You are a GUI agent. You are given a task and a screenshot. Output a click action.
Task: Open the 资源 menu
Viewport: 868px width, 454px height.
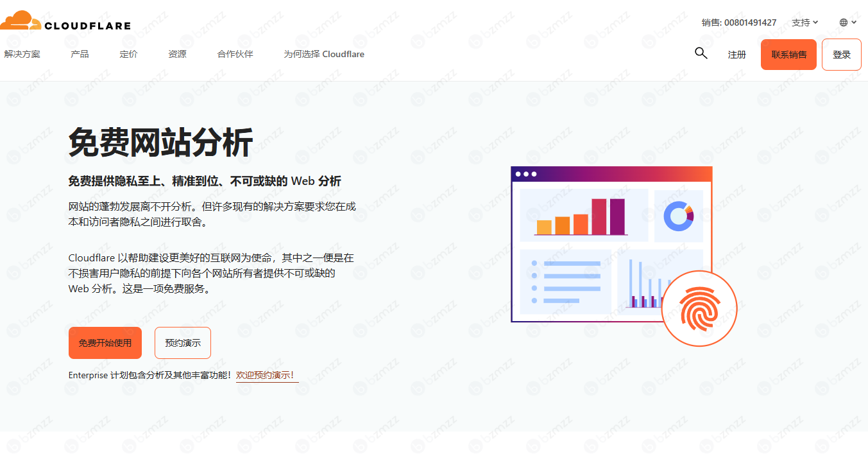[x=177, y=54]
